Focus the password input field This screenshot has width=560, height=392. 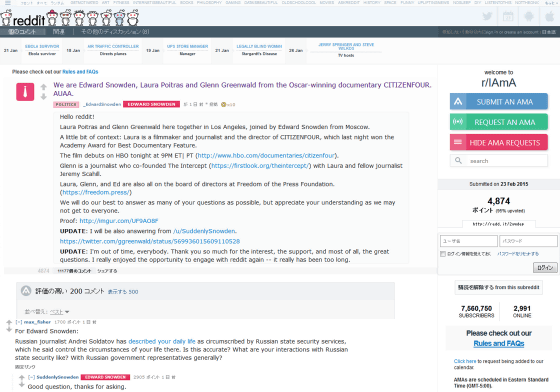point(528,241)
